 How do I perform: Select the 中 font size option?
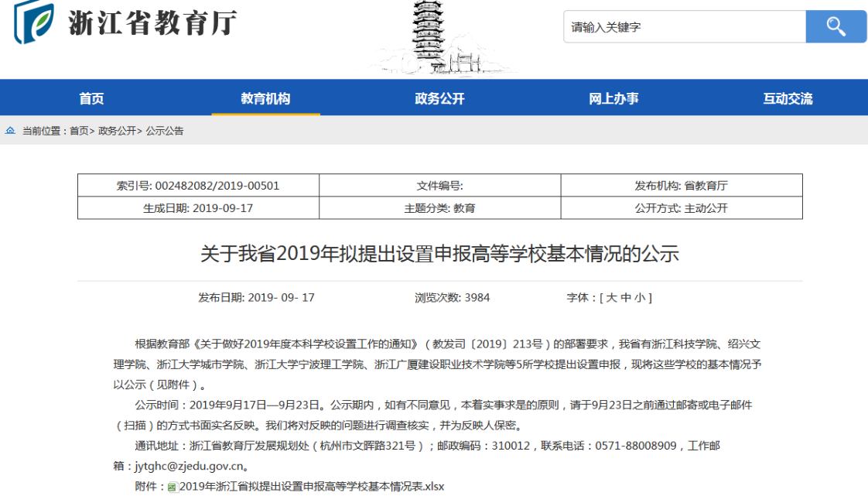626,297
